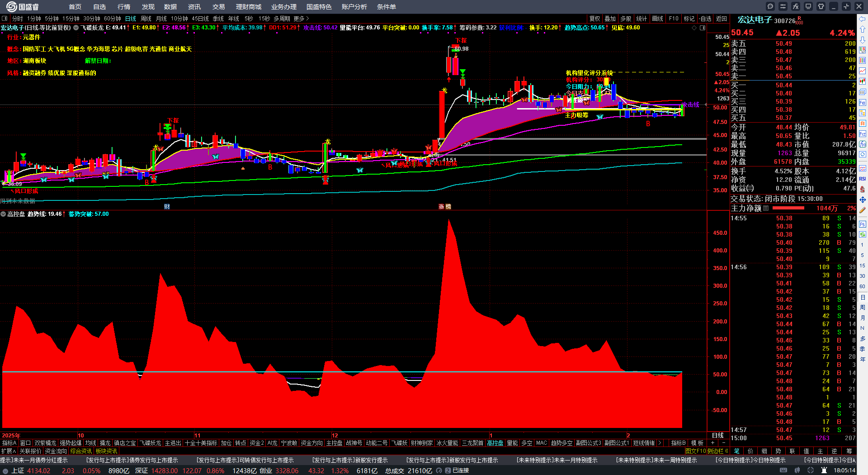
Task: Click the 模板 template button
Action: click(698, 443)
